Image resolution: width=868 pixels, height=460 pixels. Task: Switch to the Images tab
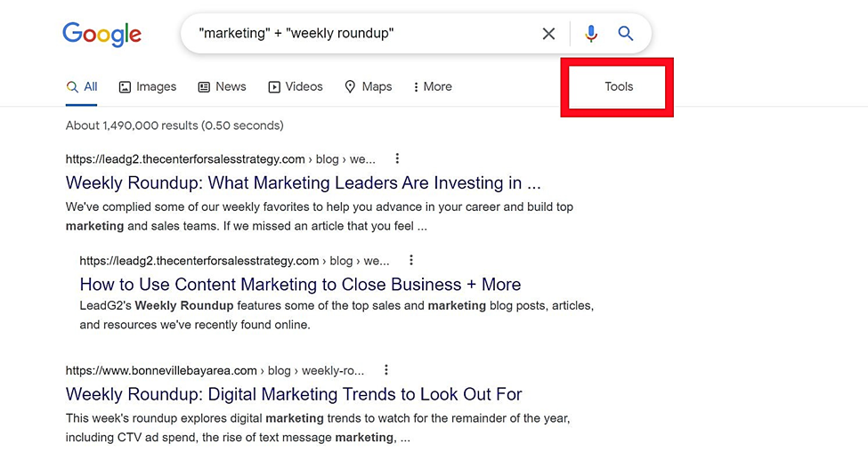tap(148, 87)
